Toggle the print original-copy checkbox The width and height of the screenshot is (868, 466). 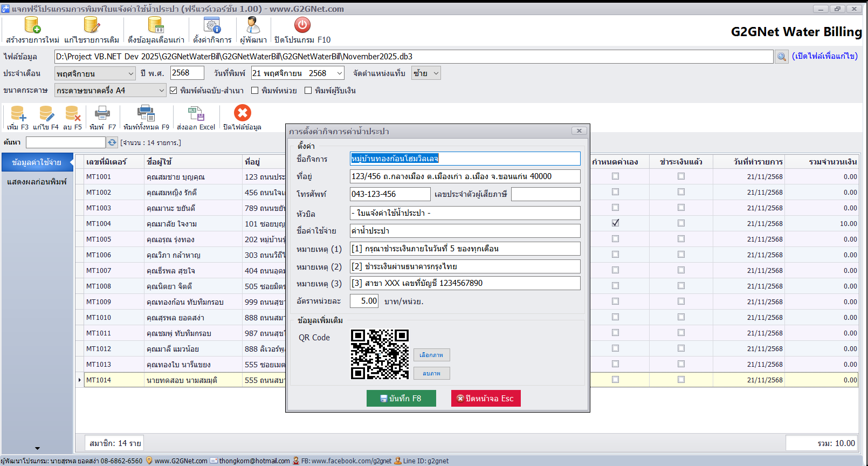pos(174,91)
